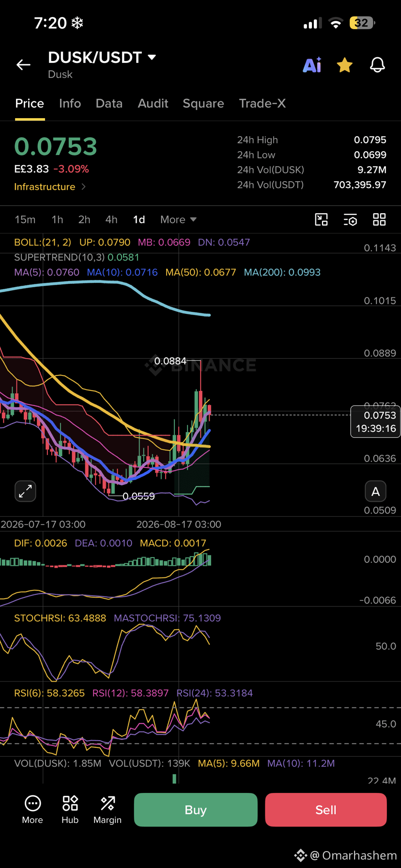
Task: Tap the 24h Vol(USDT) value
Action: click(x=360, y=185)
